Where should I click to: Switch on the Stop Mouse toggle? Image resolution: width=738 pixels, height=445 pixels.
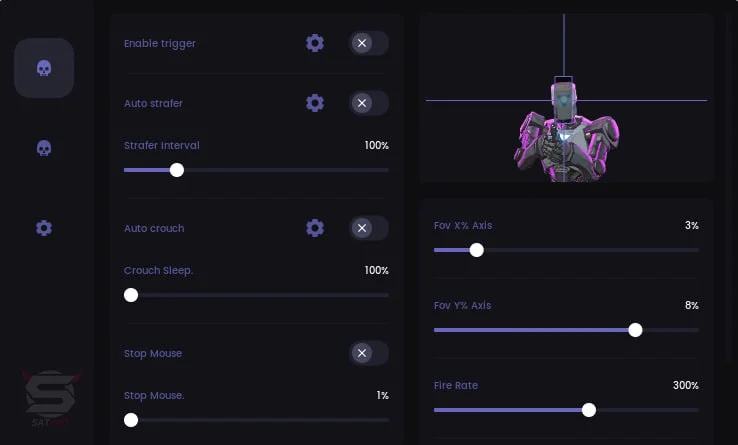tap(368, 353)
